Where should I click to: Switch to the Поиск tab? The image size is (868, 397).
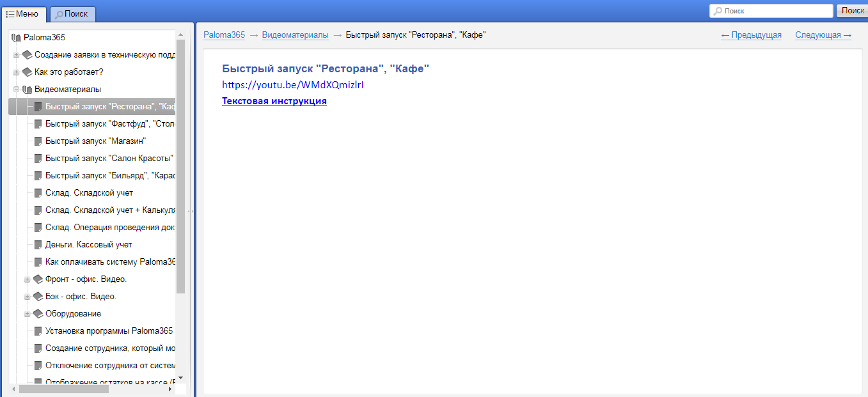72,13
